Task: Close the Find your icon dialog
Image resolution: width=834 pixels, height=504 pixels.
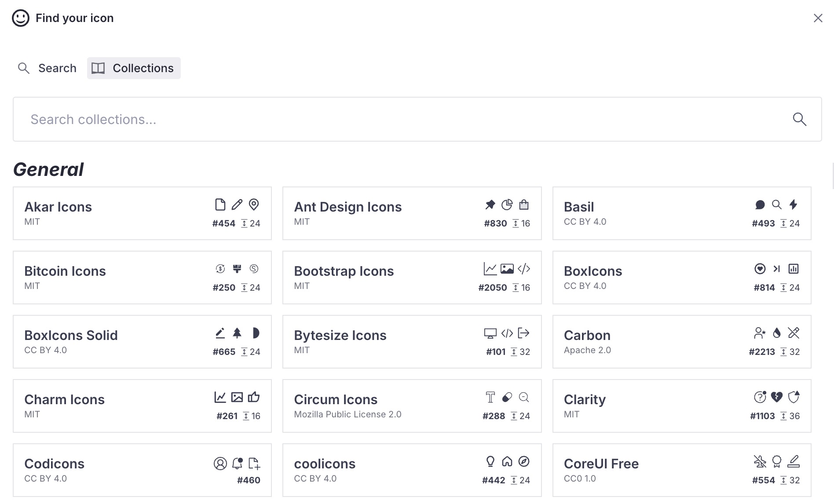Action: (x=818, y=18)
